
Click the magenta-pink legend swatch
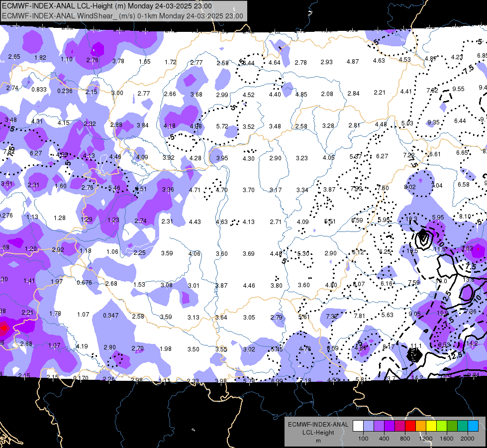pyautogui.click(x=400, y=426)
